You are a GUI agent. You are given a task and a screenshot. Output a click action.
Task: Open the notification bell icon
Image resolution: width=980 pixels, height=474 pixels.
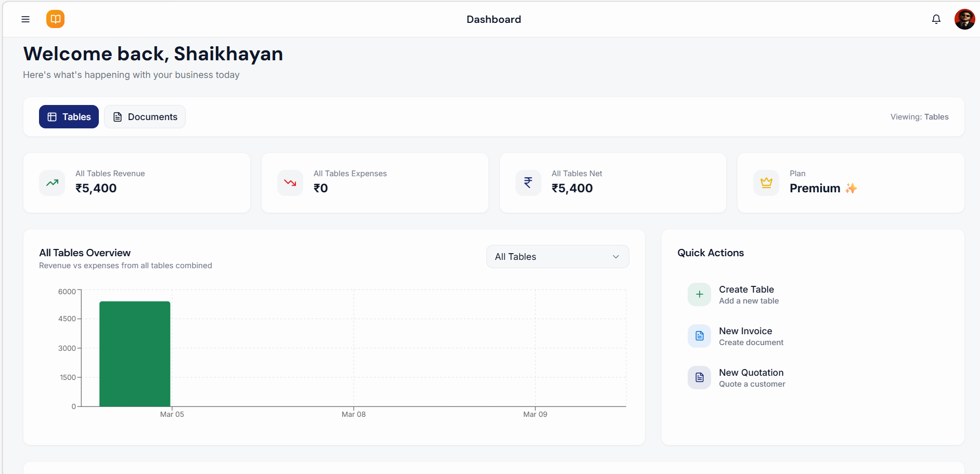pyautogui.click(x=936, y=19)
